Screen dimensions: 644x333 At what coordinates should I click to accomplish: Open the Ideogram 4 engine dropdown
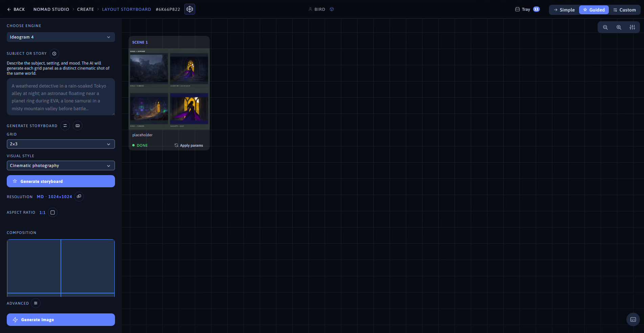[x=61, y=37]
